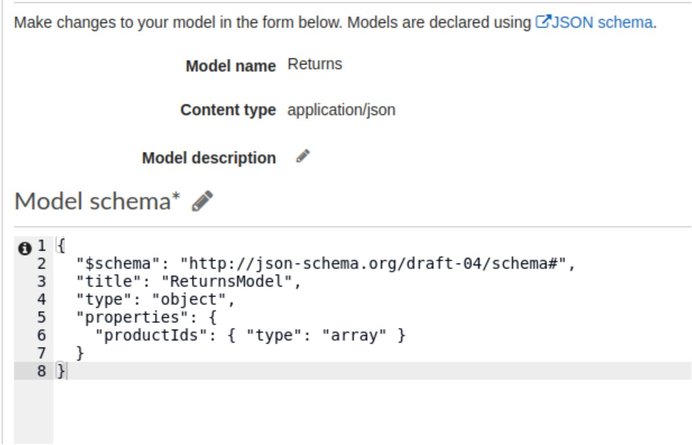Click line number 5 in the gutter
The width and height of the screenshot is (692, 445).
coord(41,317)
